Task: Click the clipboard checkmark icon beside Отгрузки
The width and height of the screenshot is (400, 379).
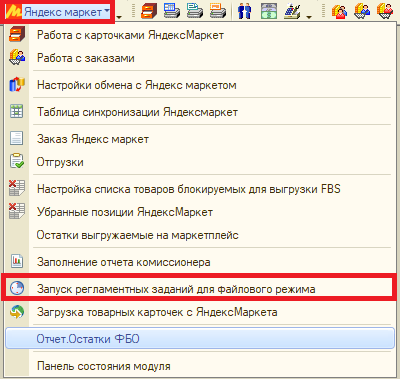Action: 17,161
